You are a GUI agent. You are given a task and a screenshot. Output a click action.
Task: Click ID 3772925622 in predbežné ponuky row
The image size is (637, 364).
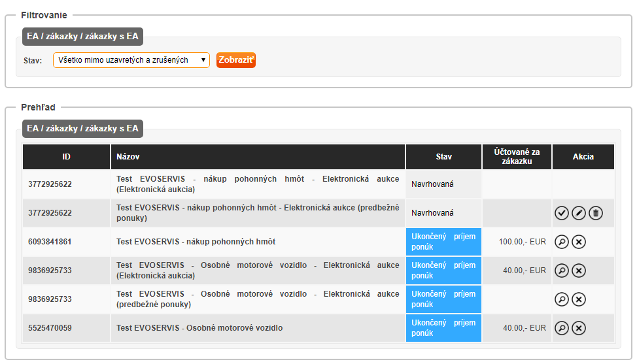pyautogui.click(x=50, y=213)
